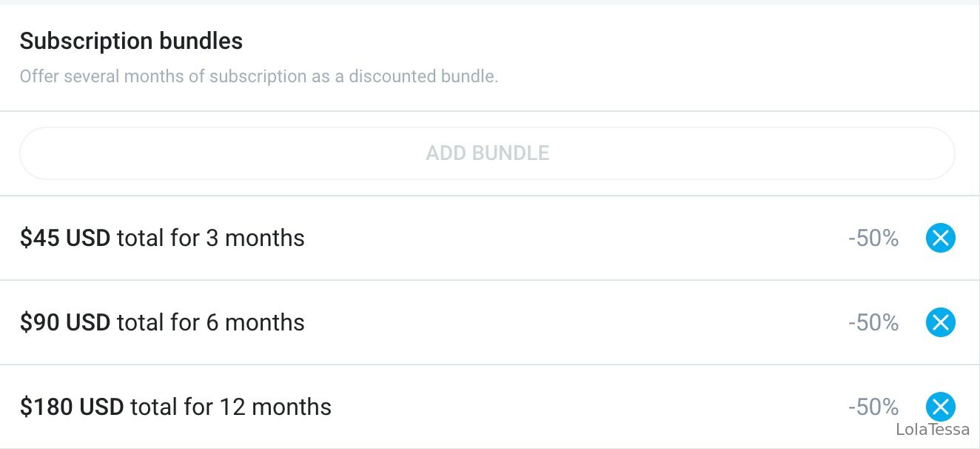Remove the 12 months bundle
Viewport: 980px width, 449px height.
pyautogui.click(x=940, y=407)
